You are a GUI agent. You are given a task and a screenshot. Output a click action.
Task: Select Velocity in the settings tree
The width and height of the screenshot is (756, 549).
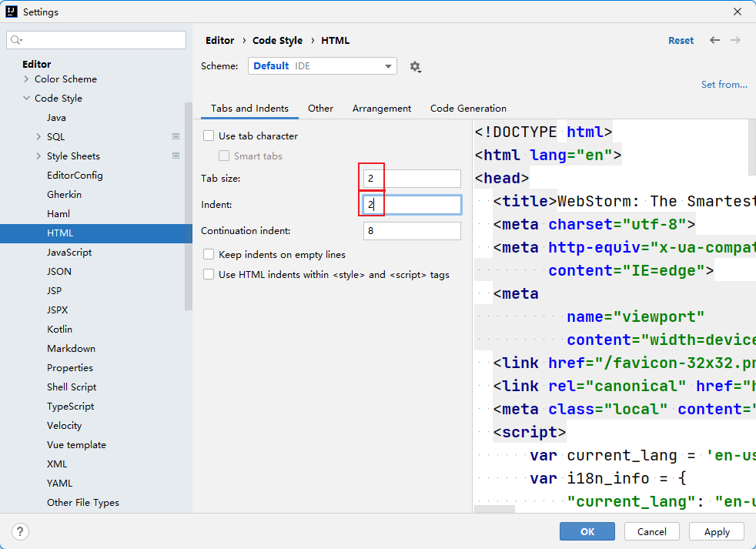64,426
